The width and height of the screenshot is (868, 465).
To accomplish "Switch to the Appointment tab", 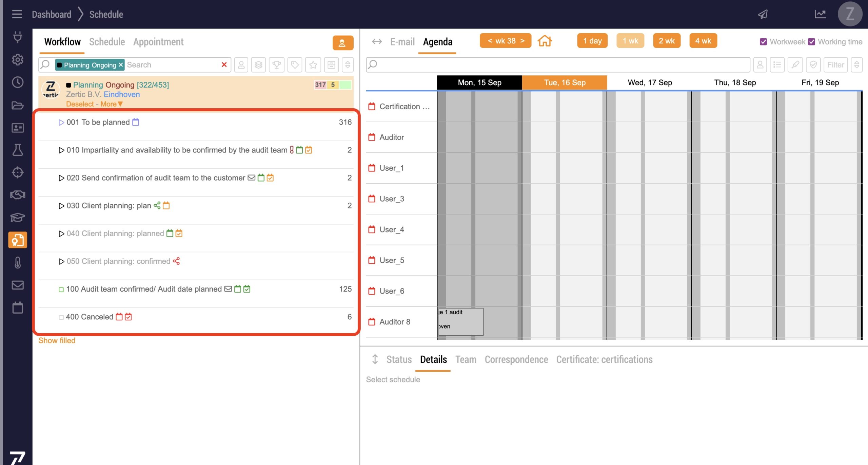I will point(158,42).
